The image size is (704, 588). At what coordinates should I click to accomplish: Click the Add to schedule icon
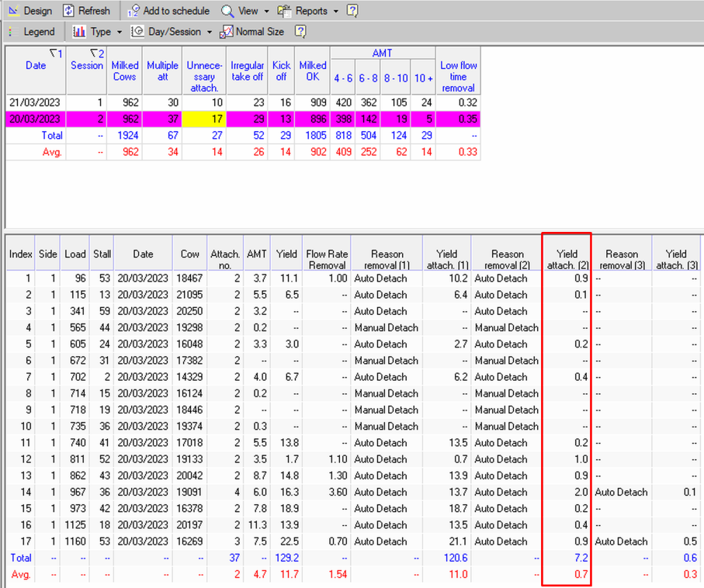click(133, 11)
